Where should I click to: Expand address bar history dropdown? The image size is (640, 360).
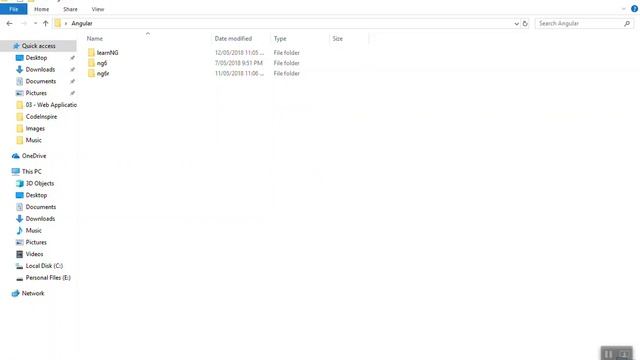click(x=516, y=24)
